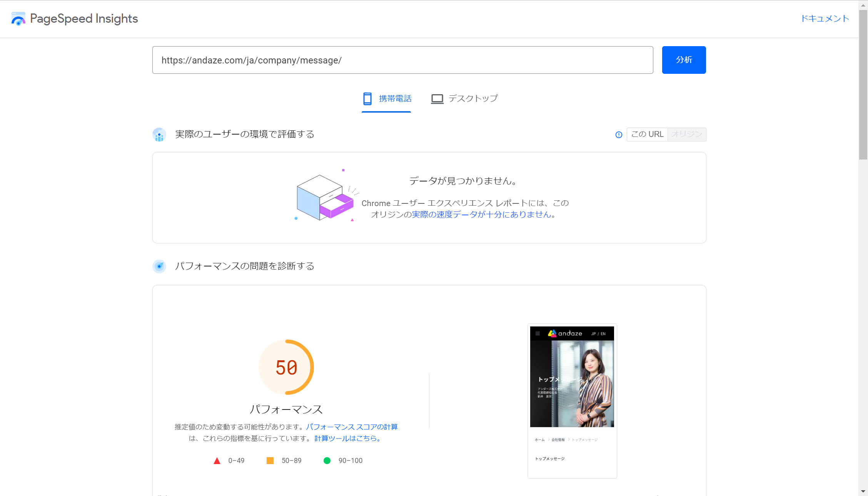Click the 分析 analyze button
Screen dimensions: 868x496
(684, 60)
